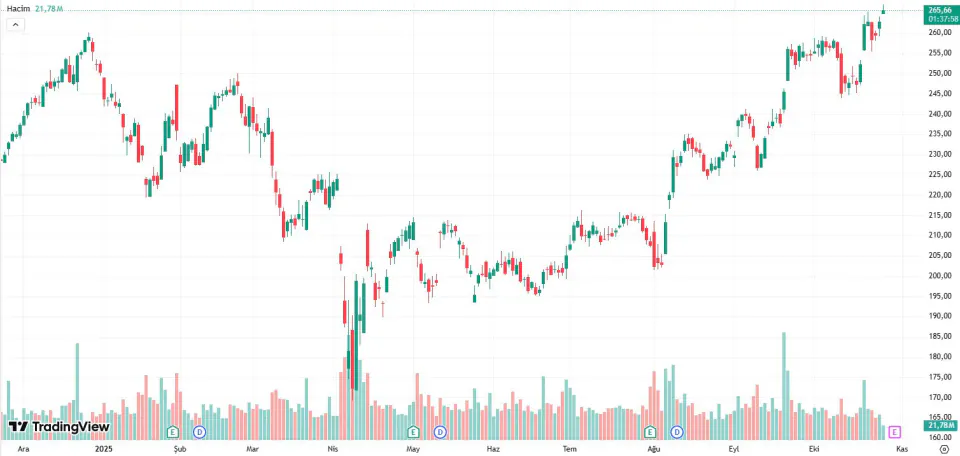Click the tallest September volume bar
The width and height of the screenshot is (960, 456).
pos(784,386)
